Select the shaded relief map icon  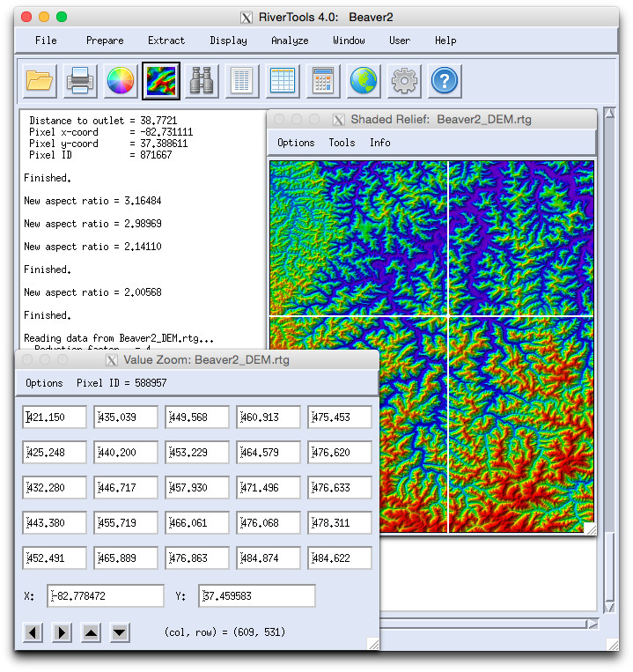pyautogui.click(x=161, y=82)
